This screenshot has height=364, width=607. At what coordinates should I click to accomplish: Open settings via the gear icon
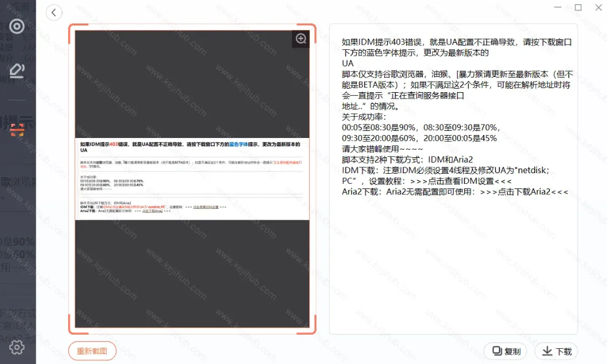point(17,348)
